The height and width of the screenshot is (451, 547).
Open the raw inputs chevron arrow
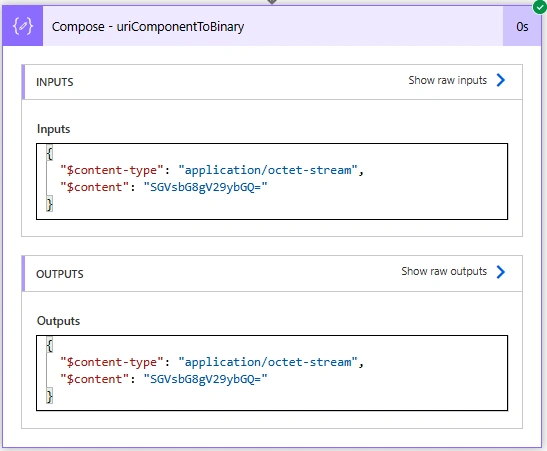tap(501, 80)
